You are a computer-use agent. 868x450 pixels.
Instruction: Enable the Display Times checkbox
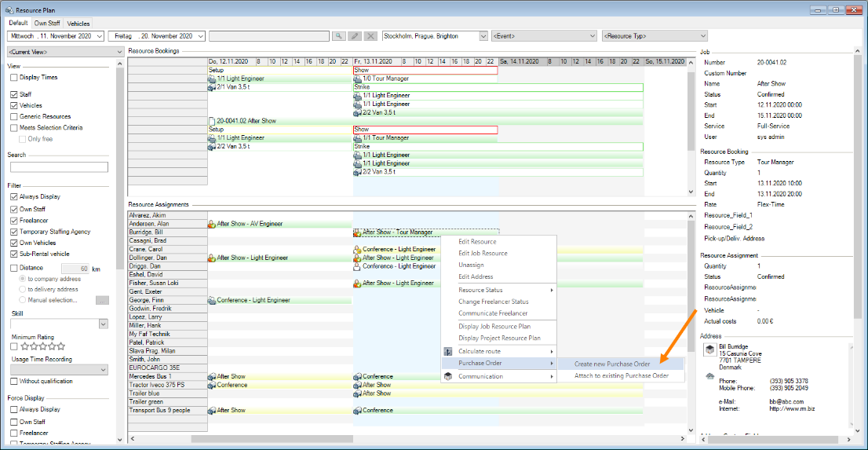14,78
